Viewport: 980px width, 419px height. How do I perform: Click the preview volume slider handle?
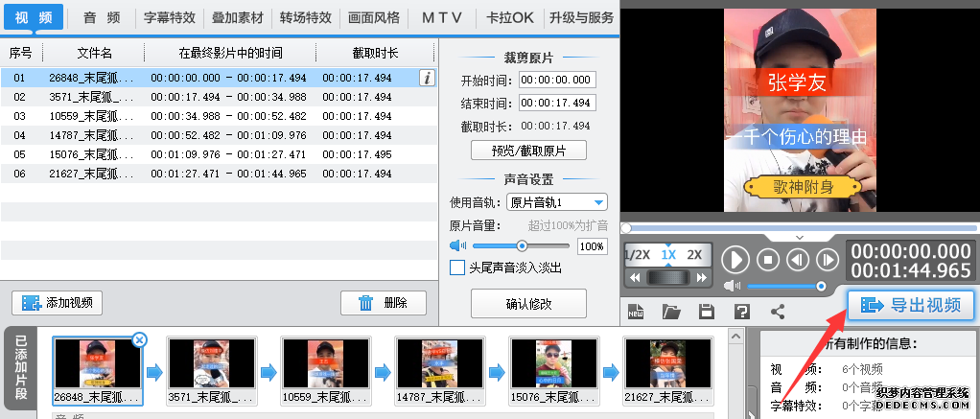(x=821, y=287)
